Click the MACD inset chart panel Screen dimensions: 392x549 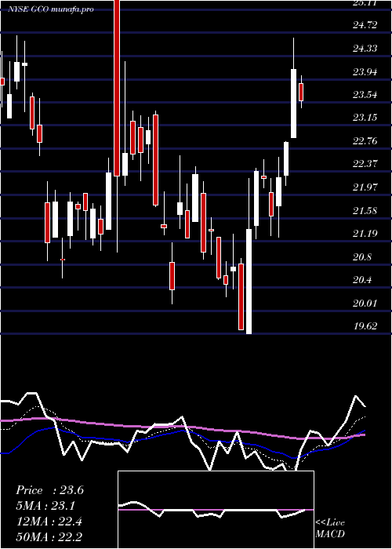coord(216,510)
